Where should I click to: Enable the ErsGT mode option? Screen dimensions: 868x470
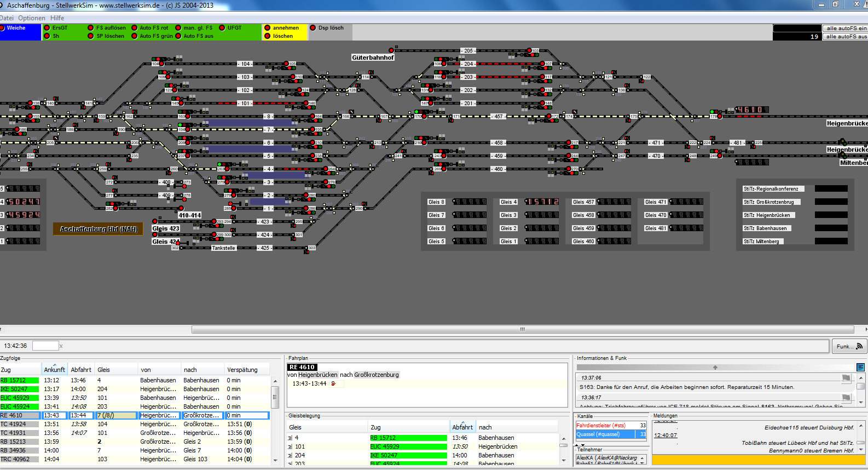pyautogui.click(x=47, y=28)
